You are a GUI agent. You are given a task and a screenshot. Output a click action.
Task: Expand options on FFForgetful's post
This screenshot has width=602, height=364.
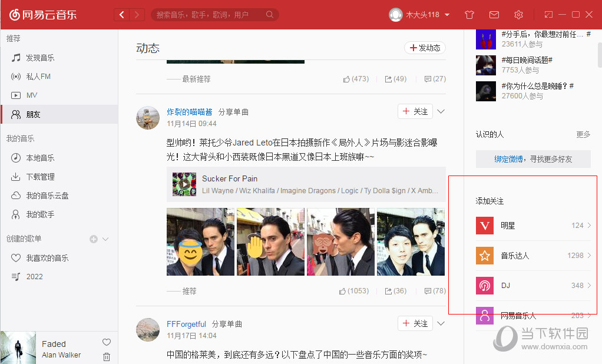pos(441,323)
